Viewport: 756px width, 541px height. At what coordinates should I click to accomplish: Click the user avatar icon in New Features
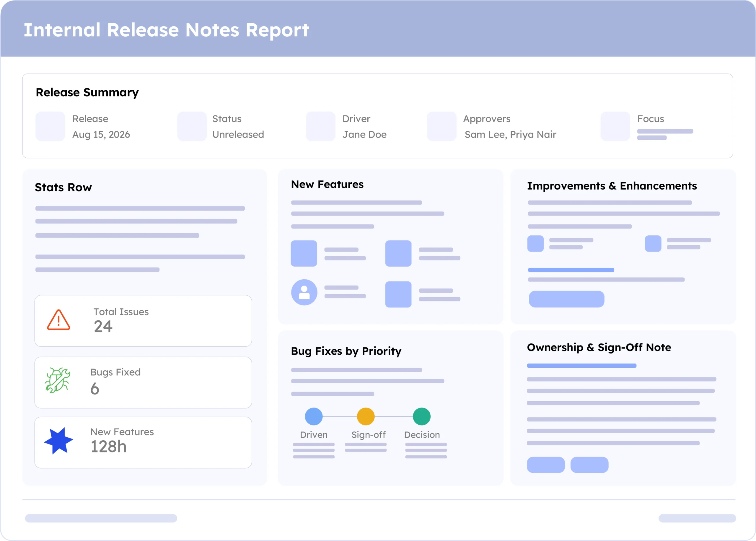[304, 292]
